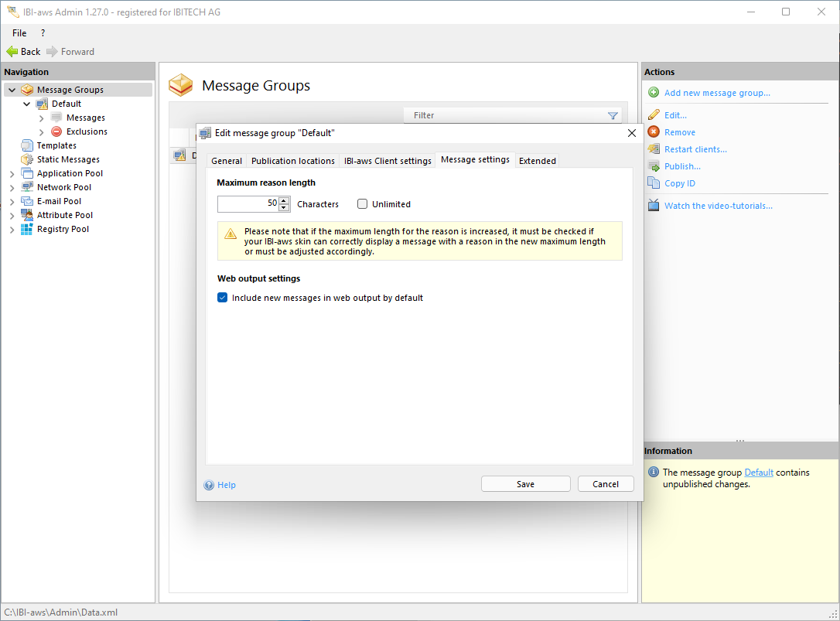Click the filter funnel icon

[x=613, y=116]
